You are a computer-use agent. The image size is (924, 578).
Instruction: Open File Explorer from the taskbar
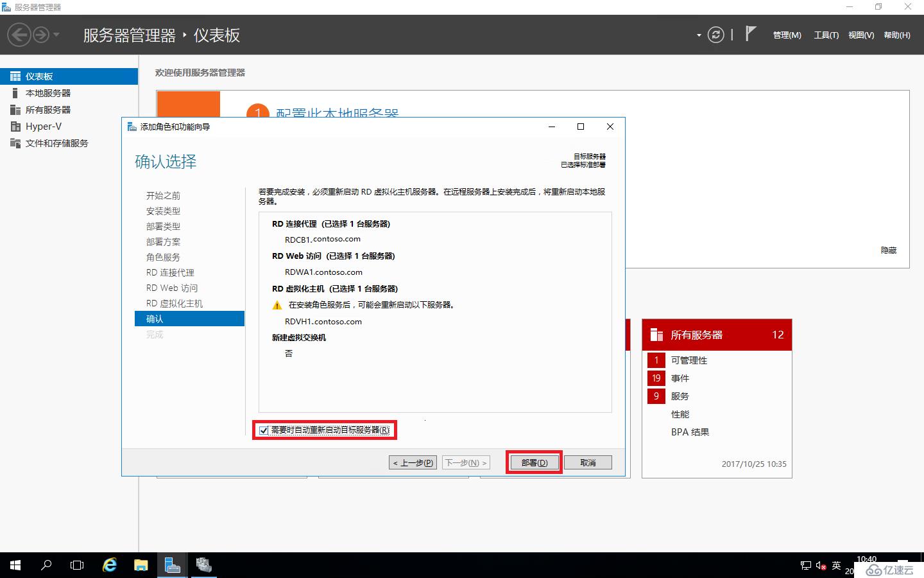click(141, 565)
